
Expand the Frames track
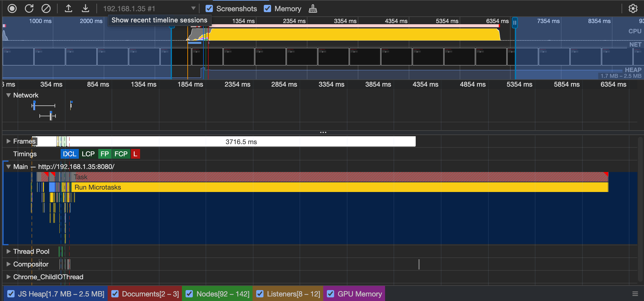8,141
